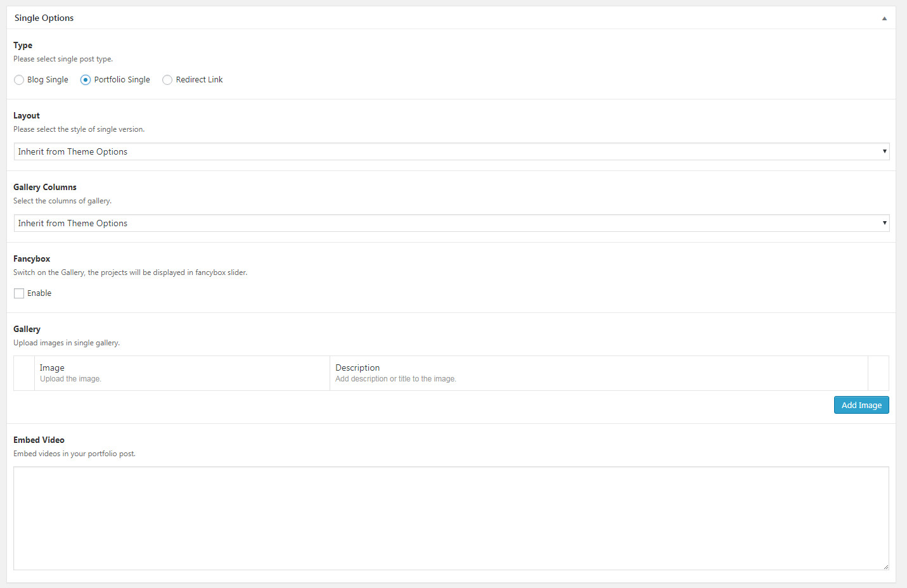Image resolution: width=907 pixels, height=588 pixels.
Task: Click the Image column header in Gallery
Action: pos(52,367)
